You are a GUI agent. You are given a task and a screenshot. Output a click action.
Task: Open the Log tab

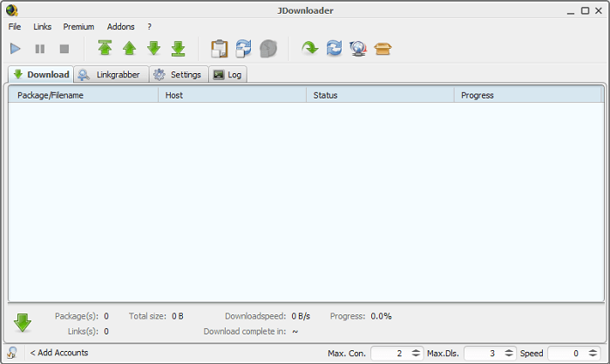[227, 75]
